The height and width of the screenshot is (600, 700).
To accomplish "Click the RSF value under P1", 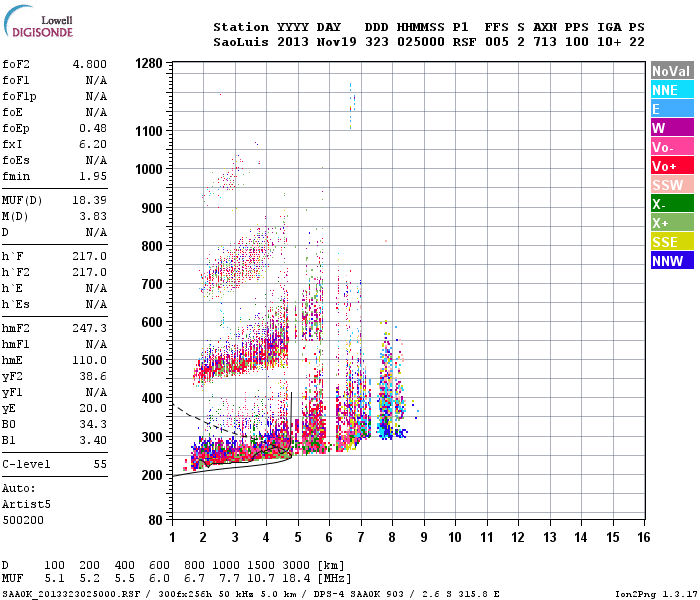I will point(464,42).
